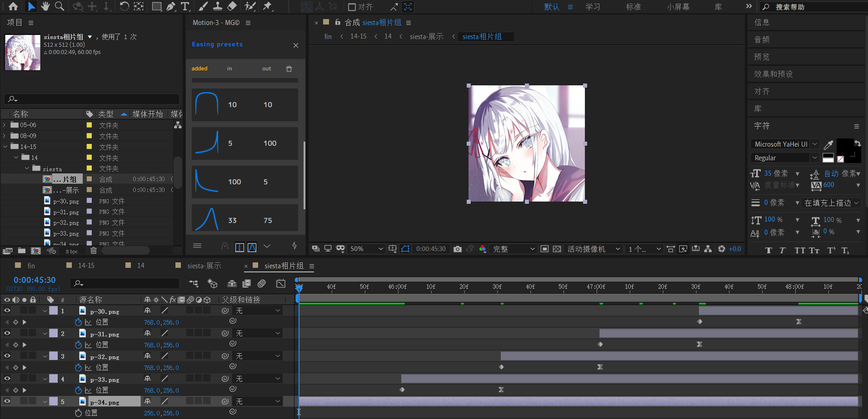Toggle visibility of p-32.png layer
This screenshot has width=868, height=419.
coord(7,356)
